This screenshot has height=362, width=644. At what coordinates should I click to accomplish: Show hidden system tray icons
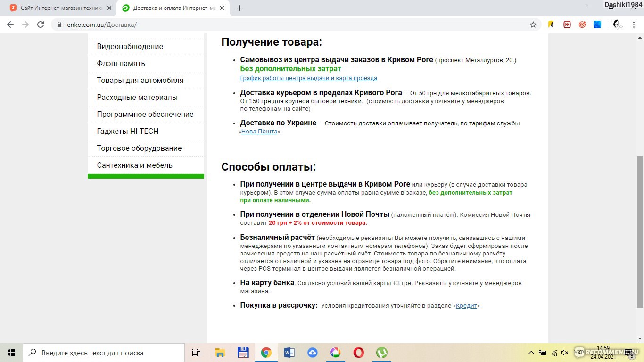click(x=531, y=353)
